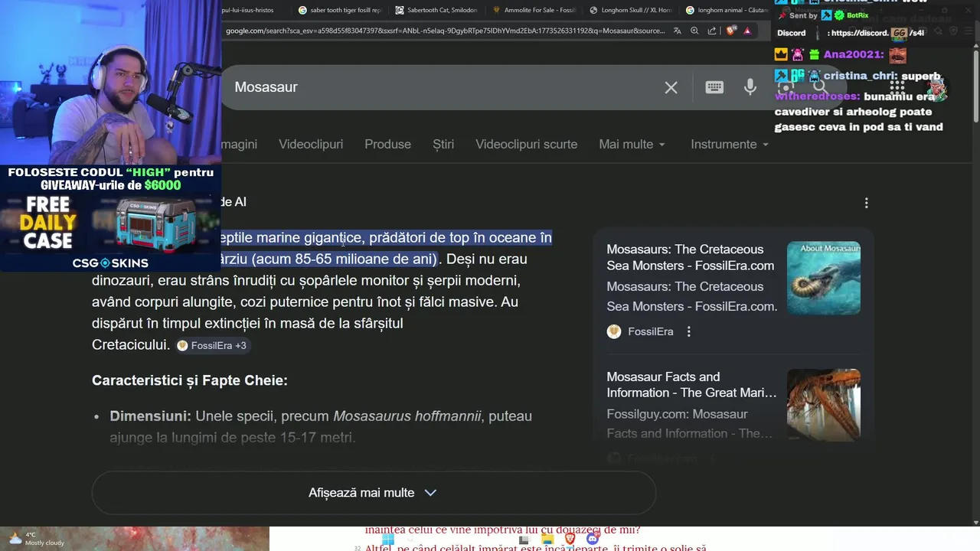
Task: Open the Știri results tab
Action: (443, 144)
